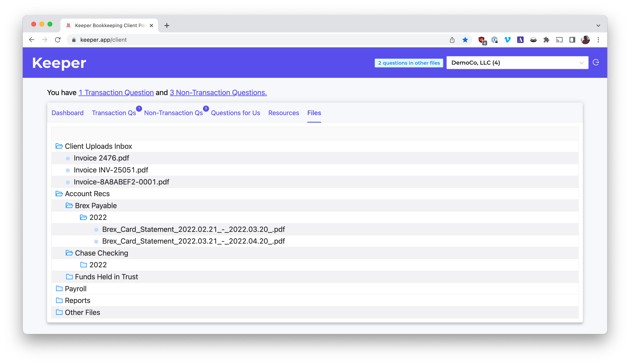Expand the Chase Checking 2022 subfolder
Image resolution: width=630 pixels, height=364 pixels.
(x=97, y=265)
